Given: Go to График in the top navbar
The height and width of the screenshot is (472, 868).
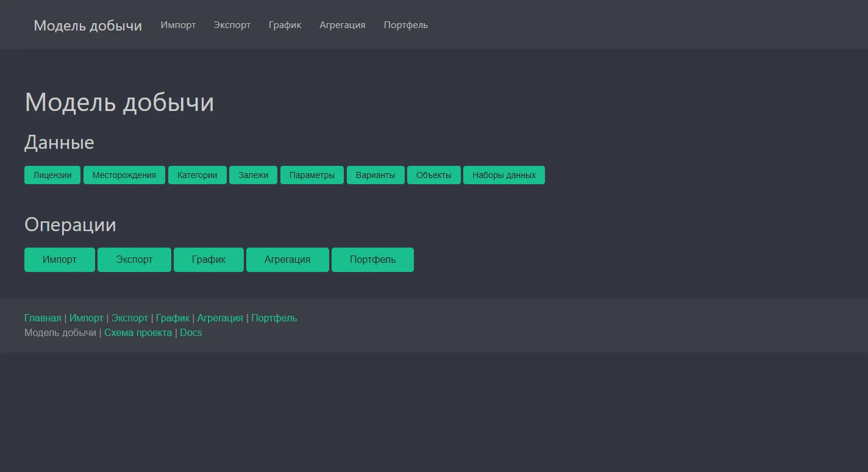Looking at the screenshot, I should (285, 25).
